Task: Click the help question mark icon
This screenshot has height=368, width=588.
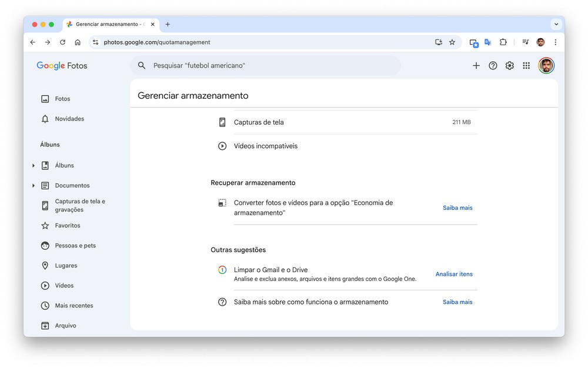Action: tap(493, 66)
